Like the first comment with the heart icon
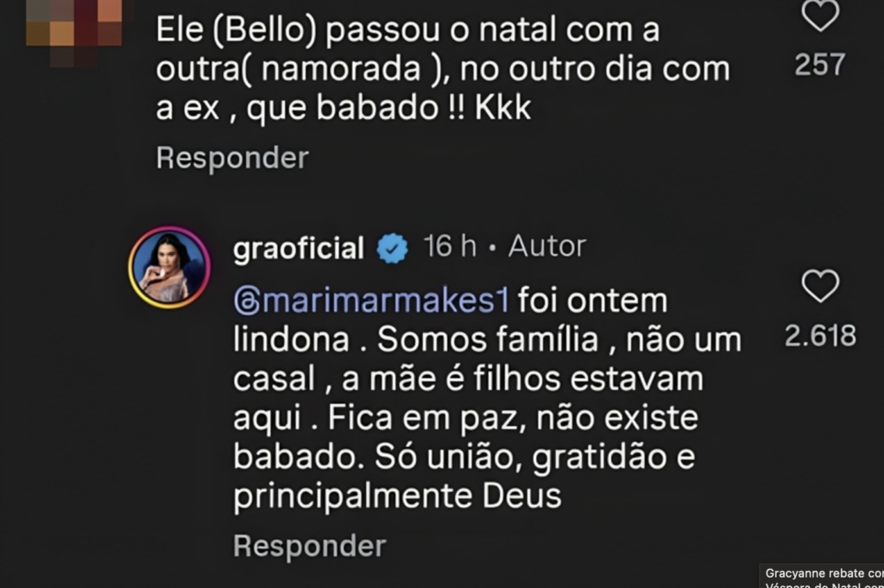884x588 pixels. (819, 15)
